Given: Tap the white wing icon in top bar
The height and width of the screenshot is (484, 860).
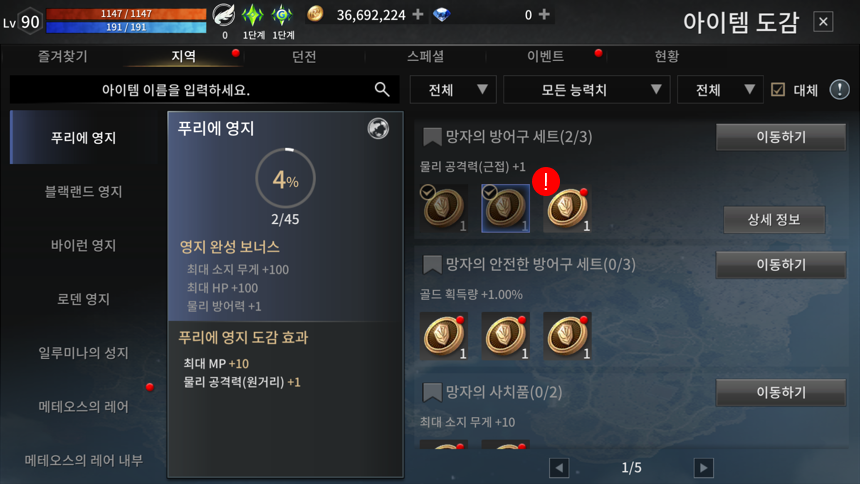Looking at the screenshot, I should [x=224, y=15].
